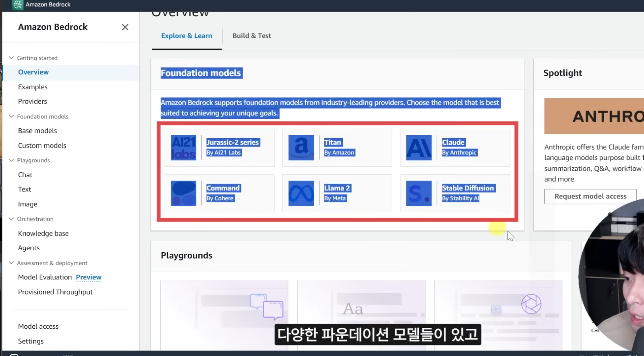The height and width of the screenshot is (356, 644).
Task: Open the Examples page
Action: tap(33, 87)
